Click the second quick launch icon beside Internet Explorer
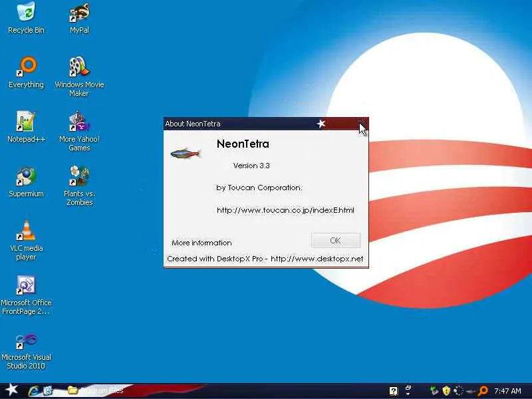532x399 pixels. coord(48,391)
